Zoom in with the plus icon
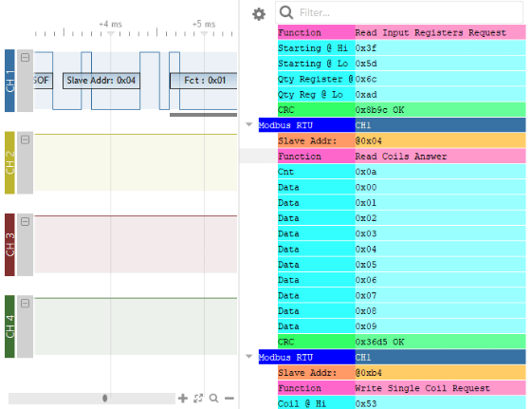Viewport: 532px width, 409px height. click(x=183, y=399)
